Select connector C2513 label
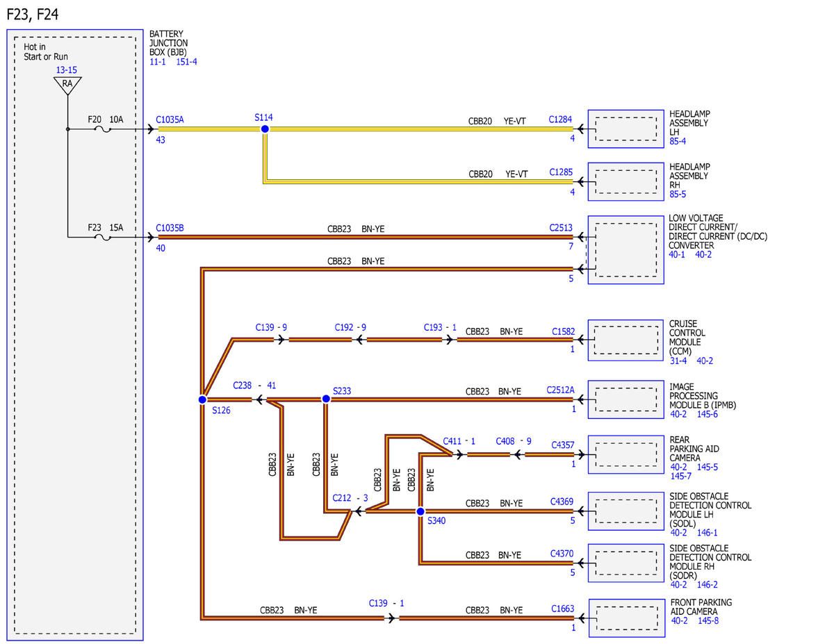The height and width of the screenshot is (644, 834). (x=561, y=227)
